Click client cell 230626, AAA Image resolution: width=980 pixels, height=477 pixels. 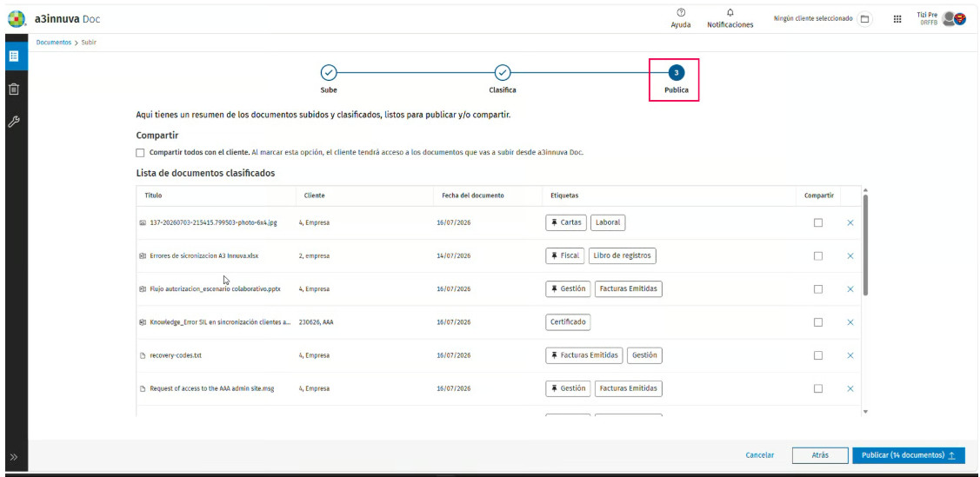(317, 322)
